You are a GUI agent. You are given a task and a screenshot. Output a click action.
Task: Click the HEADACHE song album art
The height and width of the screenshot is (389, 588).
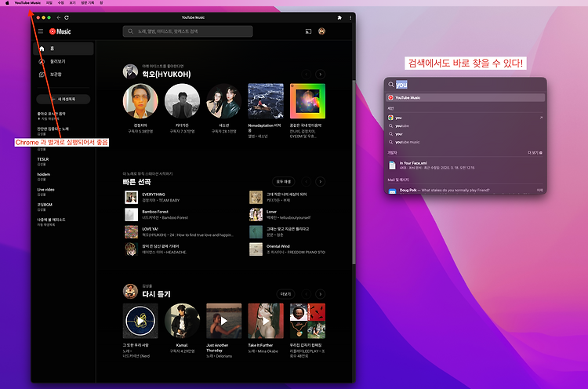(131, 249)
